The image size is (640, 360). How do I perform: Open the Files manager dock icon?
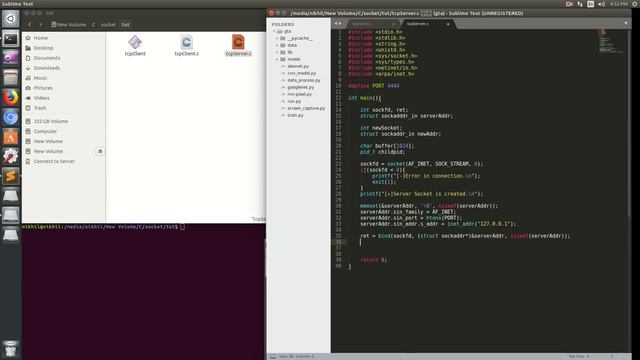click(11, 78)
